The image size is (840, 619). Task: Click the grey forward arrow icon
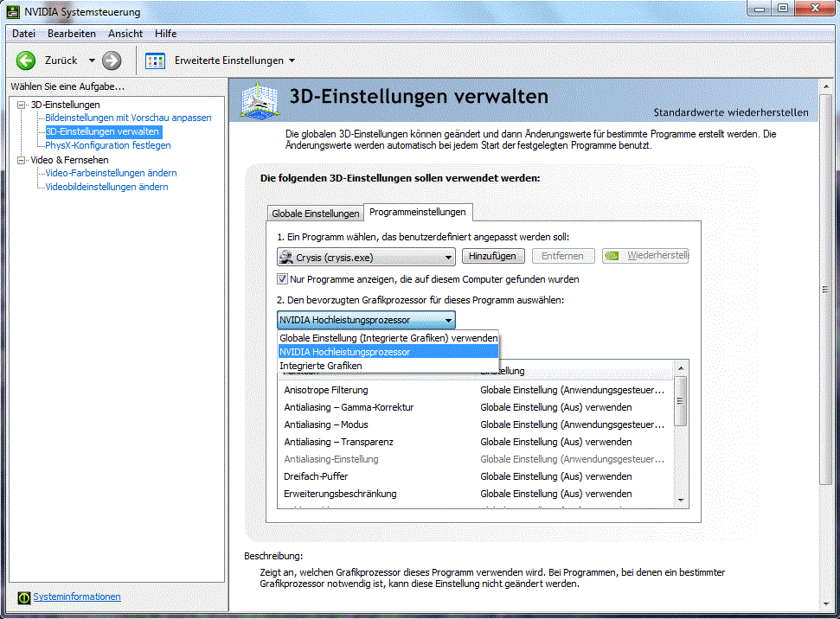[x=112, y=61]
